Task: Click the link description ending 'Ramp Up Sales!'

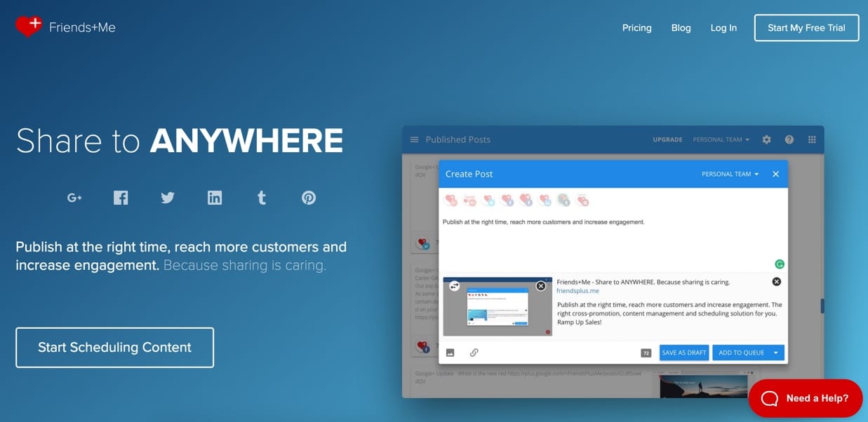Action: (669, 313)
